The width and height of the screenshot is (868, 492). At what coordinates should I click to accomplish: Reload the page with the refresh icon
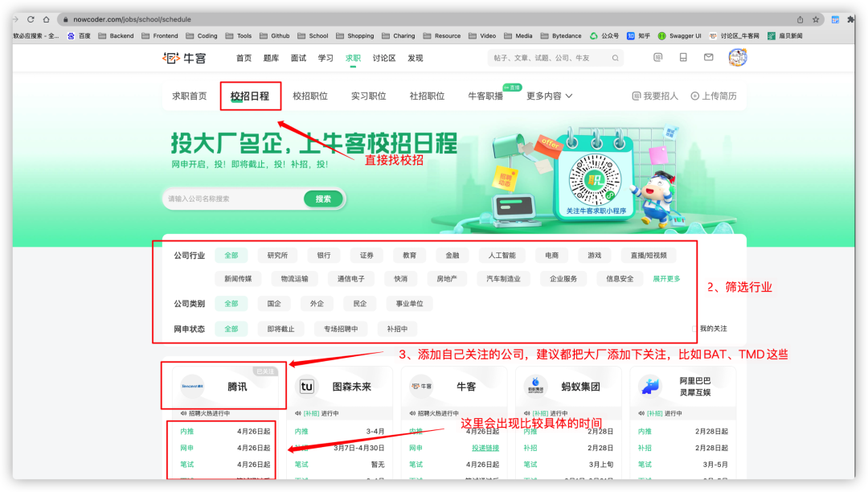pos(31,19)
